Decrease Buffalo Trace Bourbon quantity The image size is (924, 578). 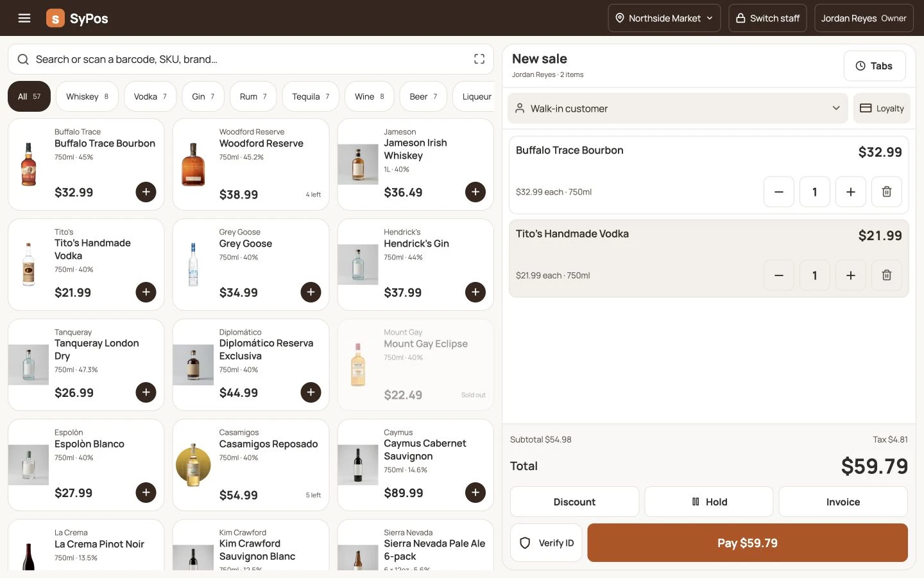tap(778, 192)
